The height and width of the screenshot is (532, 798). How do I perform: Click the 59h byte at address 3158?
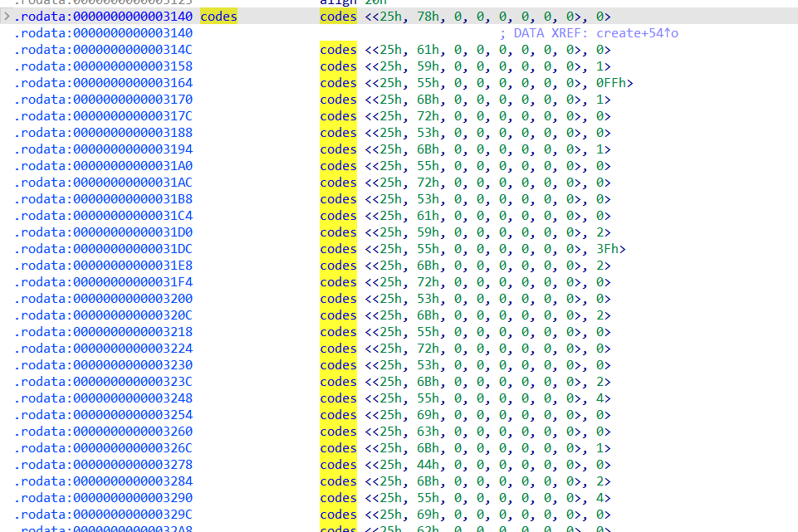(428, 66)
